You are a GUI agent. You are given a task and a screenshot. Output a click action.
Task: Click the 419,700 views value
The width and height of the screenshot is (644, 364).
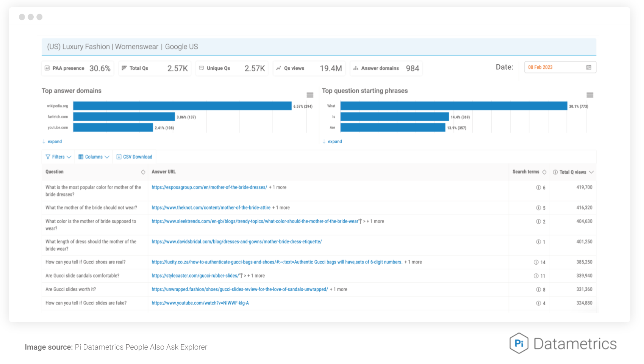point(584,187)
